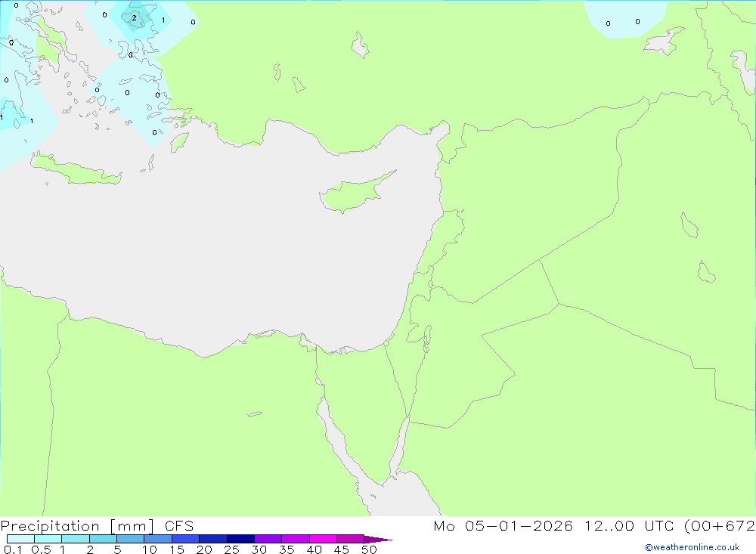The width and height of the screenshot is (756, 554).
Task: Click the '25' legend scale label
Action: pyautogui.click(x=231, y=549)
